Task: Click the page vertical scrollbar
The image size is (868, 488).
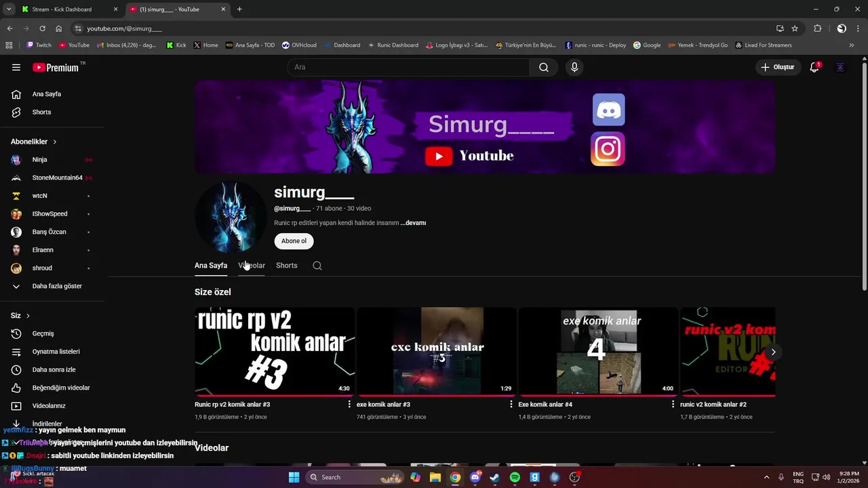Action: [x=864, y=176]
